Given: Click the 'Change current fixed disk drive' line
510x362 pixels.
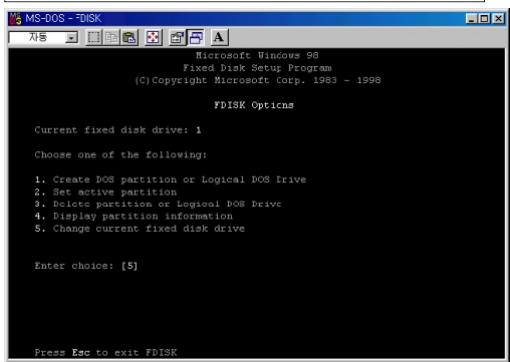Looking at the screenshot, I should click(140, 229).
